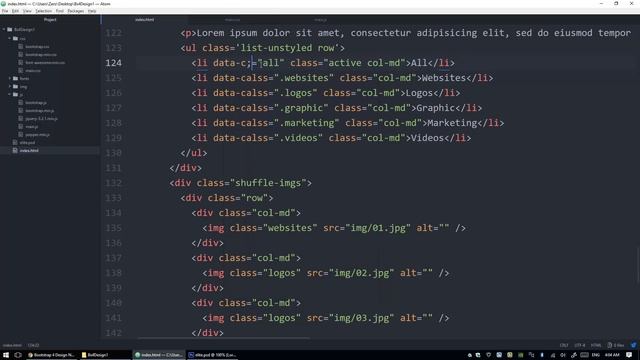Screen dimensions: 640x360
Task: Click the js folder icon
Action: point(15,94)
